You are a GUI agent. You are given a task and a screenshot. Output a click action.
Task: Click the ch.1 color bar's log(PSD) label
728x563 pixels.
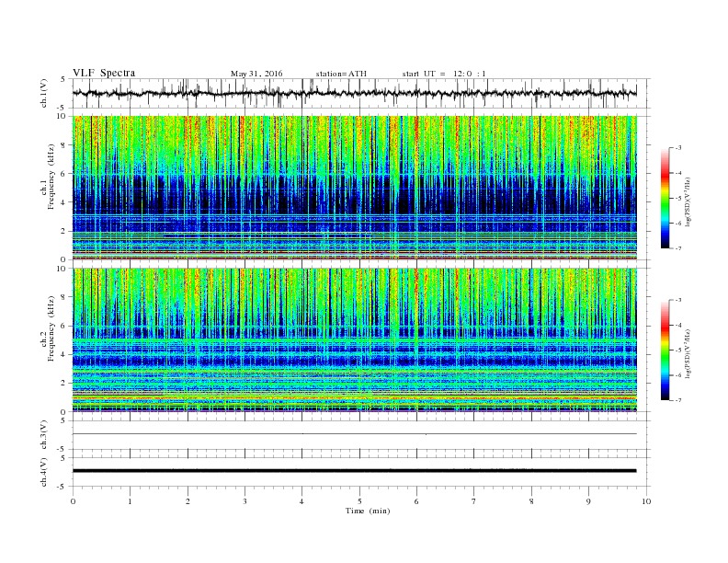point(688,201)
